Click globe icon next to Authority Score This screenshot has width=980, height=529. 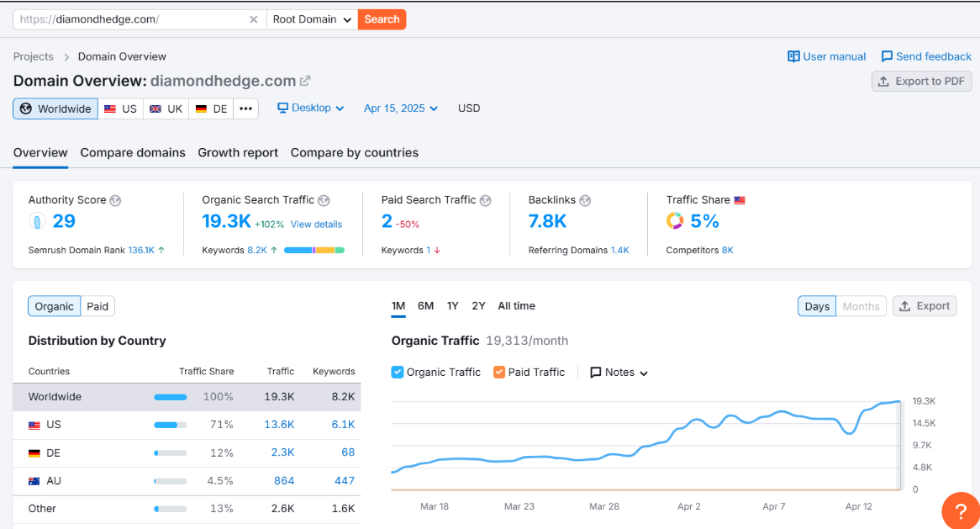(x=115, y=200)
